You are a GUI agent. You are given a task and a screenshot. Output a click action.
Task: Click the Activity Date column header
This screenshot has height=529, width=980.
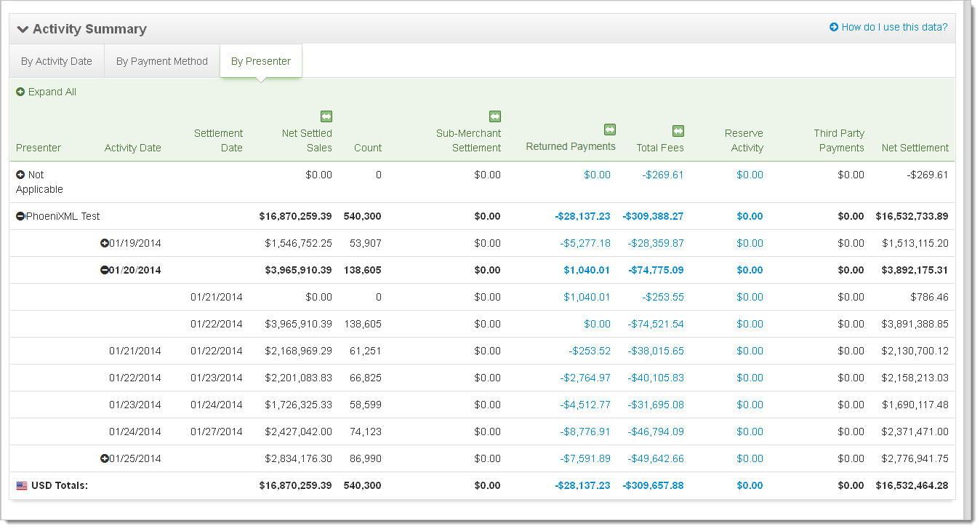(x=133, y=148)
